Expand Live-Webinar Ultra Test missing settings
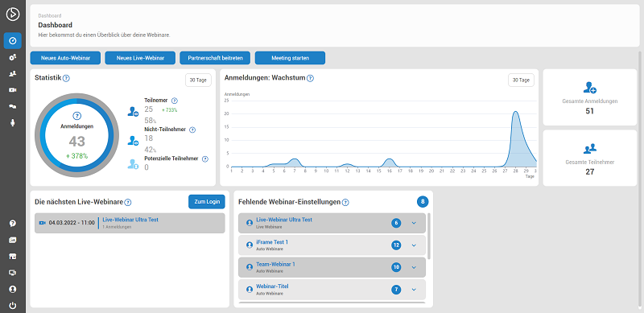This screenshot has width=644, height=313. [x=414, y=223]
